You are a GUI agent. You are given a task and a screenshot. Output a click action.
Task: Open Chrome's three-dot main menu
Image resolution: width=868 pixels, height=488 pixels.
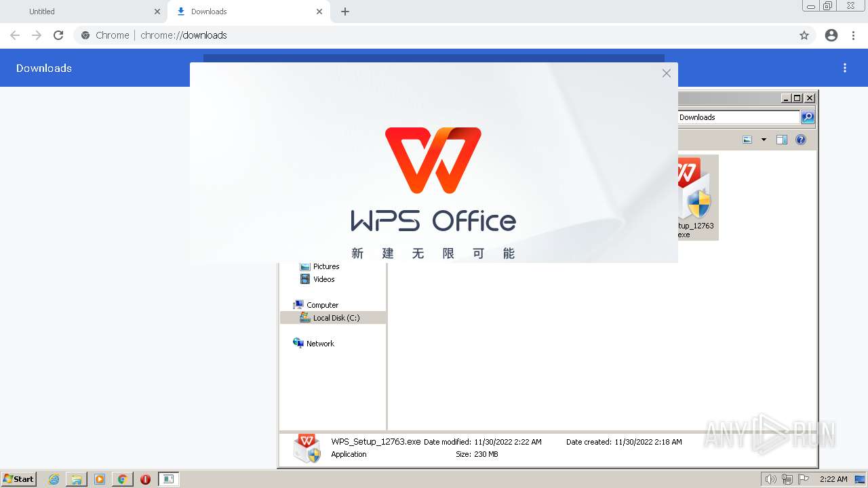pos(854,35)
